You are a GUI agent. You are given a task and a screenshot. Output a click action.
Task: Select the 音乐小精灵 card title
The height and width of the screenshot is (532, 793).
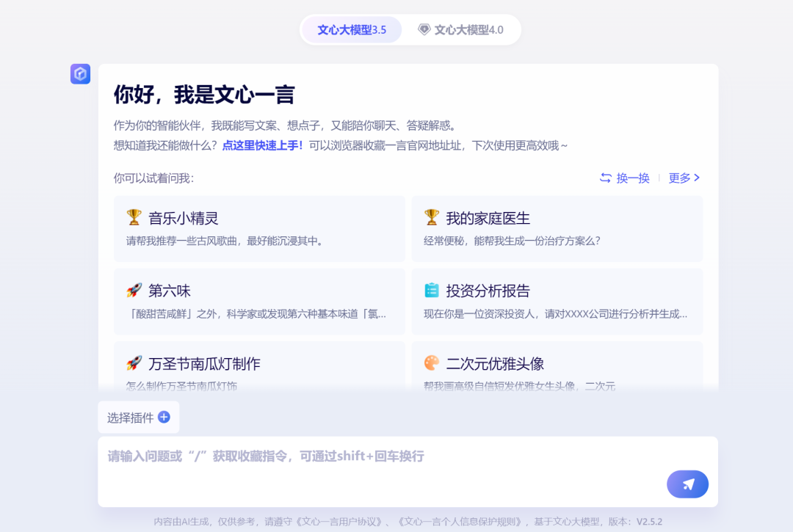click(x=183, y=218)
